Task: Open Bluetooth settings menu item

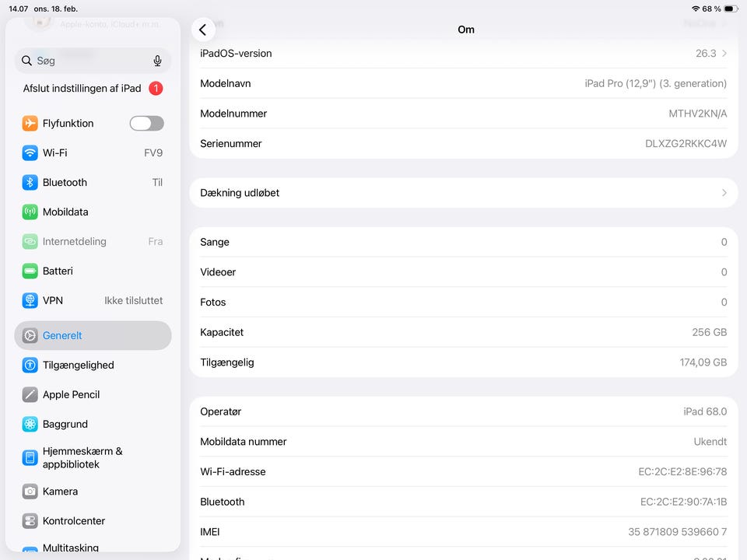Action: click(93, 182)
